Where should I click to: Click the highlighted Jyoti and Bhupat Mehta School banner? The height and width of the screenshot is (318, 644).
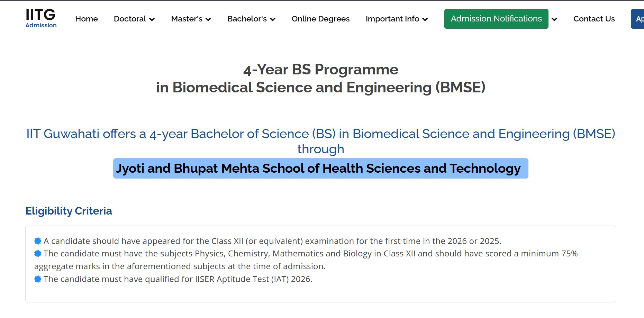pyautogui.click(x=320, y=169)
